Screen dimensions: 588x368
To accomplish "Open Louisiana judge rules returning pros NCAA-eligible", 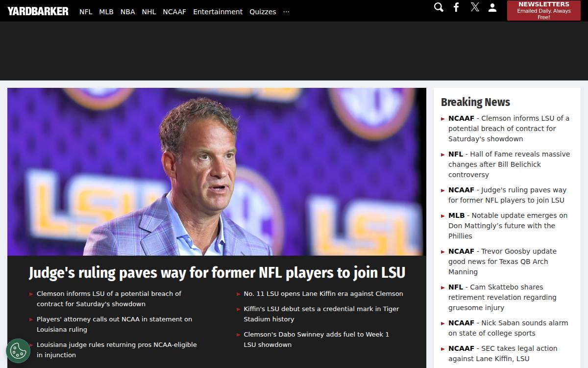I will point(117,350).
